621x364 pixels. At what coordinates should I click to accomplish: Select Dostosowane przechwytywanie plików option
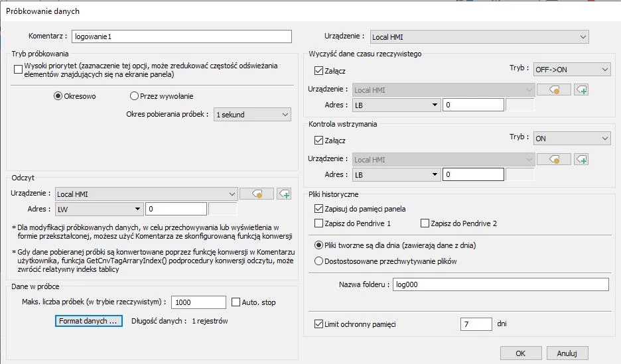click(319, 261)
